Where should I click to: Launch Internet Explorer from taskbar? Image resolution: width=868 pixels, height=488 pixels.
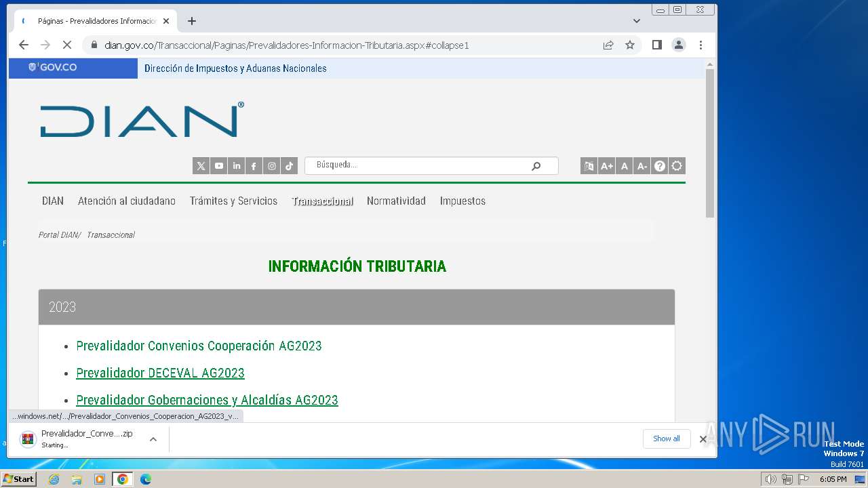tap(54, 479)
